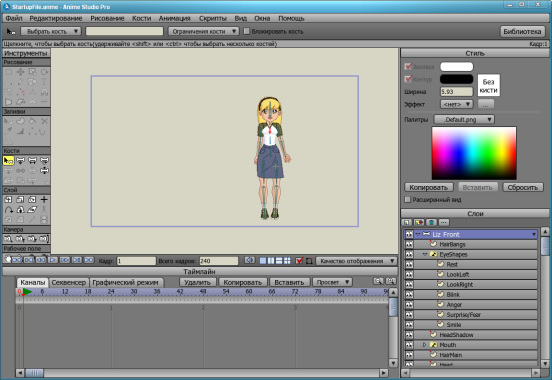Click the Ширина width input field

click(x=456, y=92)
